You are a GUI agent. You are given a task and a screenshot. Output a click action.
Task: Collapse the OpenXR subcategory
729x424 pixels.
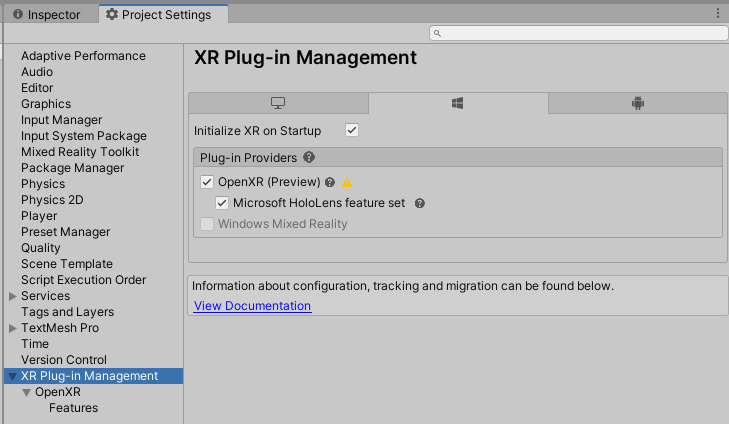coord(27,392)
